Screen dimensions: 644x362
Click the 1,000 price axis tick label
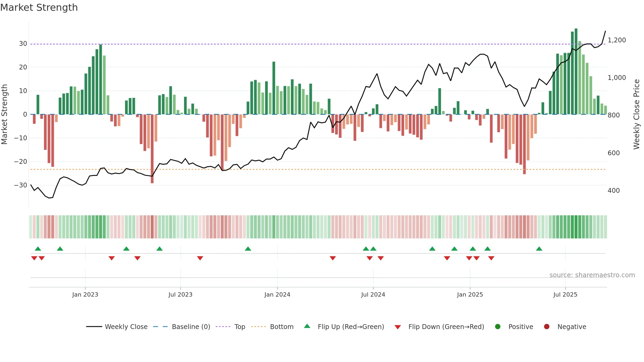617,78
